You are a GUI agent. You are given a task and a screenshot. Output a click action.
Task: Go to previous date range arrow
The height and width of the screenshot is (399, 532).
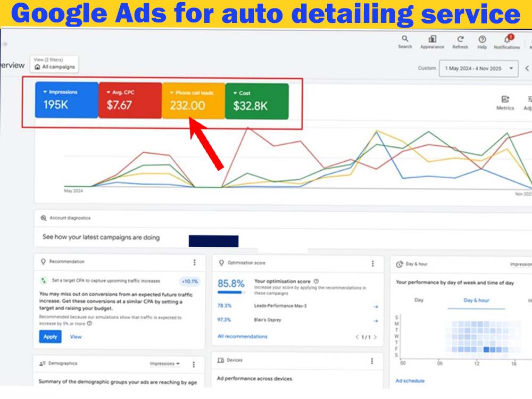click(x=527, y=68)
